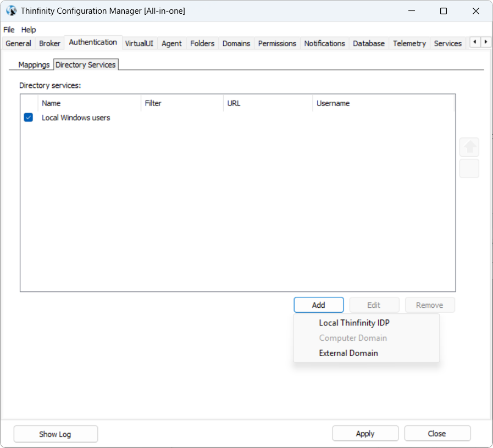The height and width of the screenshot is (448, 493).
Task: Switch to the Mappings sub-tab
Action: (x=34, y=65)
